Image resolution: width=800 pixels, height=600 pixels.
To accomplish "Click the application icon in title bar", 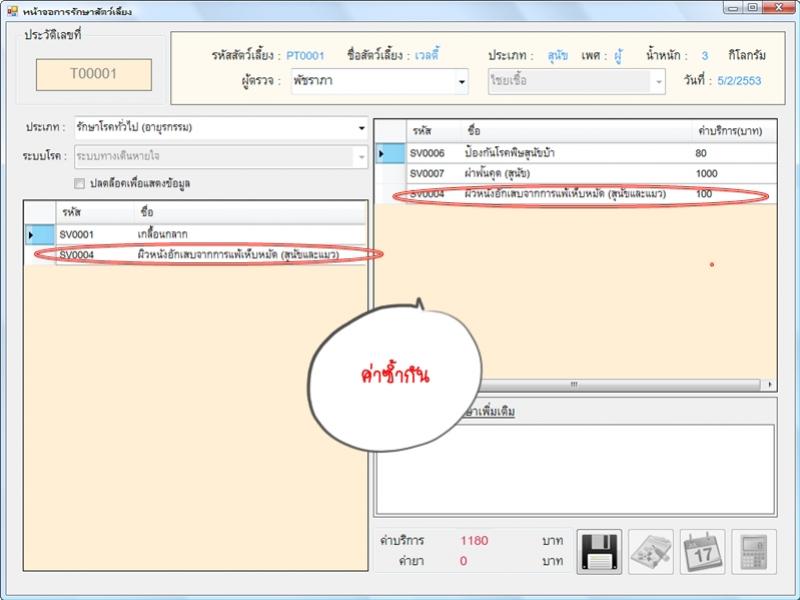I will [12, 11].
